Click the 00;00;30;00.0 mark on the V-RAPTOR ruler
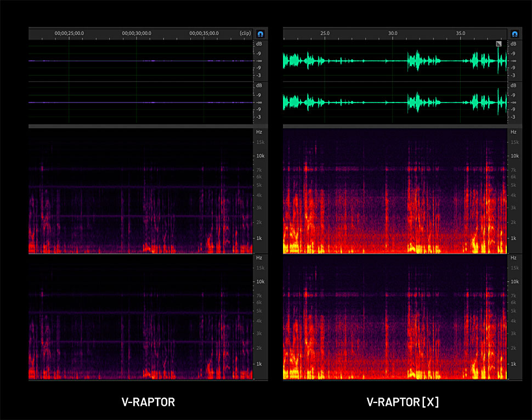The image size is (532, 420). (x=137, y=33)
